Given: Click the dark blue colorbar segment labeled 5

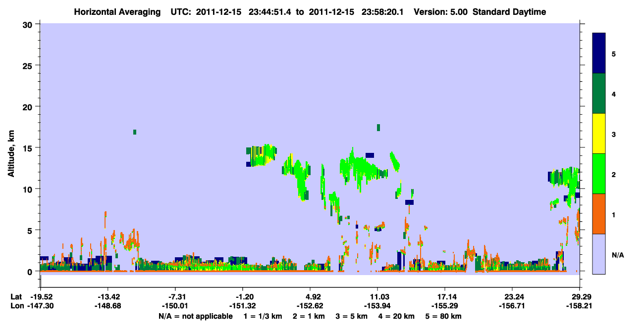Looking at the screenshot, I should coord(599,53).
